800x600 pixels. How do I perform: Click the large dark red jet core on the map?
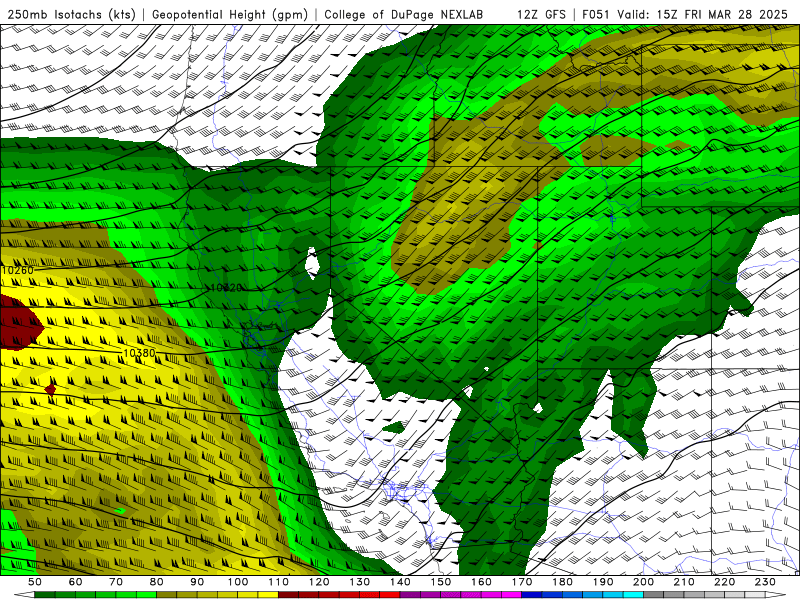point(19,322)
